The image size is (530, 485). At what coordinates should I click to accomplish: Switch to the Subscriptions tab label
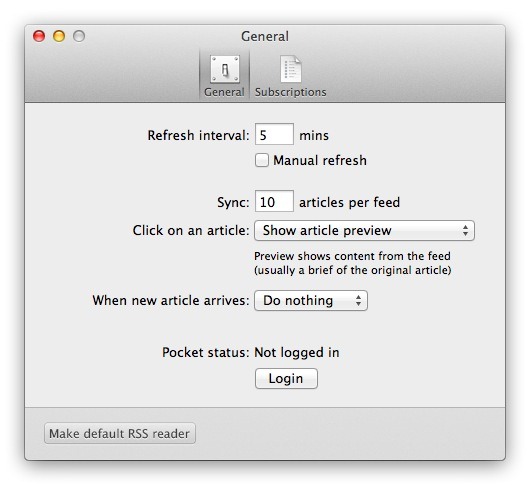click(x=291, y=92)
